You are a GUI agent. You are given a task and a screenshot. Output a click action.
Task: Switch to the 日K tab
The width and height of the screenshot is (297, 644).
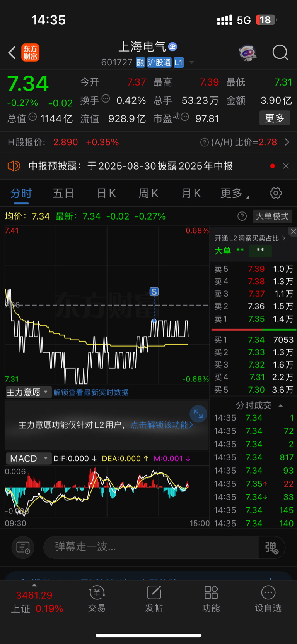click(x=106, y=193)
